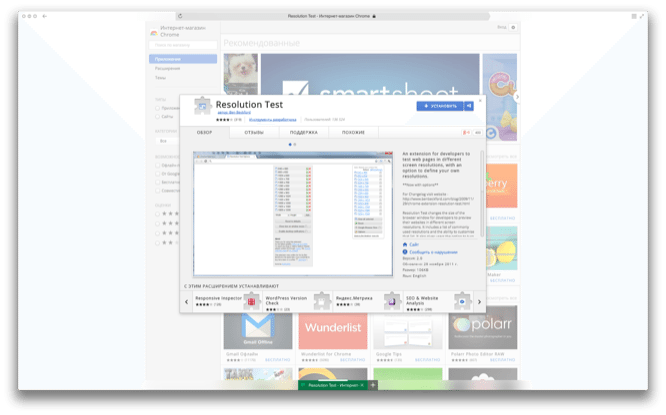Select the Сайты type radio button
This screenshot has height=415, width=666.
pyautogui.click(x=158, y=116)
